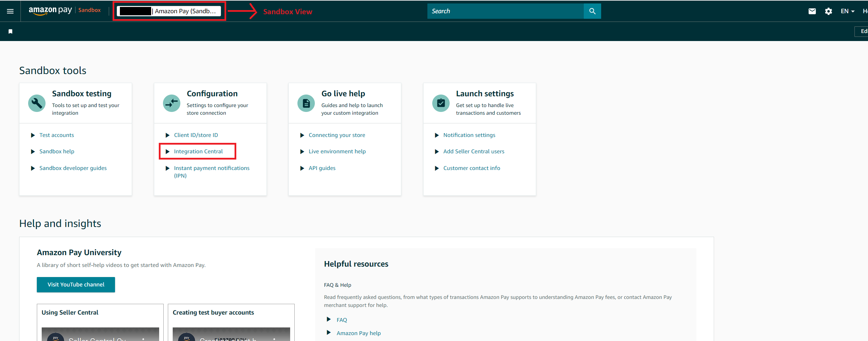Open settings with the gear icon
Image resolution: width=868 pixels, height=341 pixels.
coord(829,11)
